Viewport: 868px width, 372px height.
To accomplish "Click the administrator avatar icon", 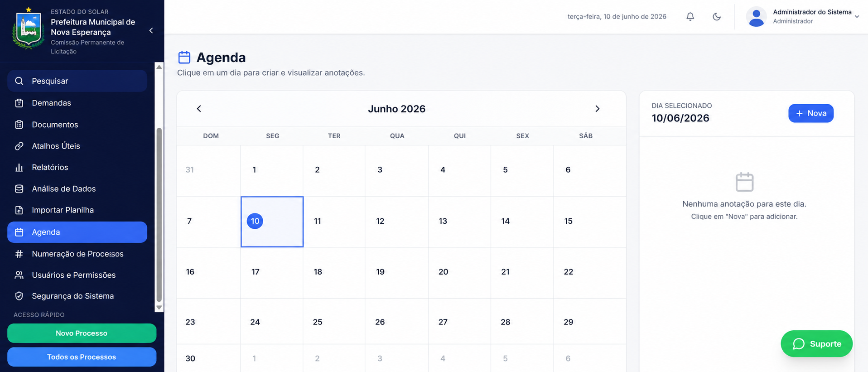I will (x=756, y=17).
